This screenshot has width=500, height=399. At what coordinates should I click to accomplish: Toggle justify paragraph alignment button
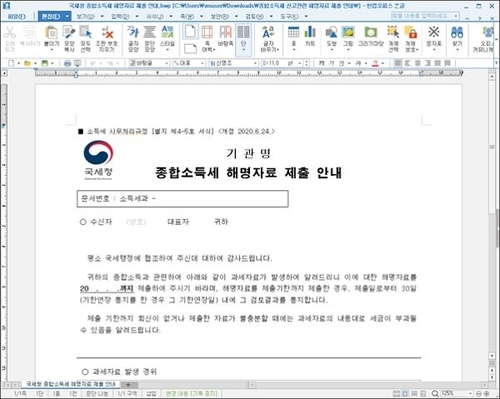click(398, 63)
